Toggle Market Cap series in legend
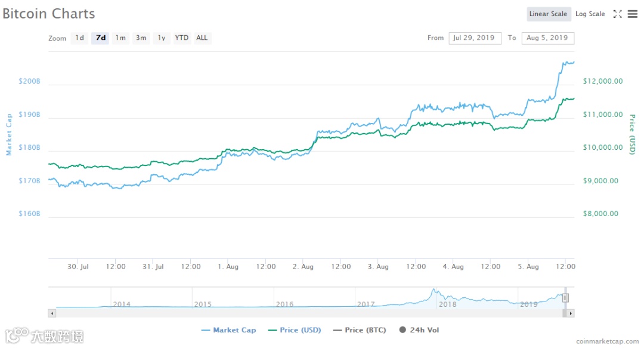The width and height of the screenshot is (644, 348). pyautogui.click(x=229, y=330)
